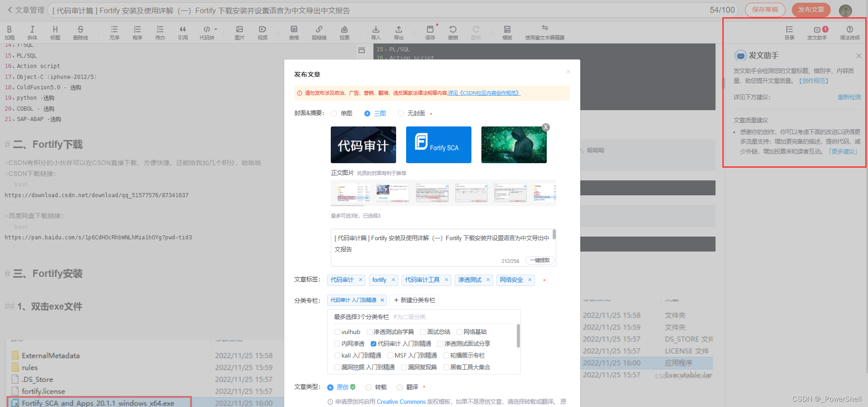Image resolution: width=868 pixels, height=407 pixels.
Task: Insert an image (图片)
Action: point(240,33)
